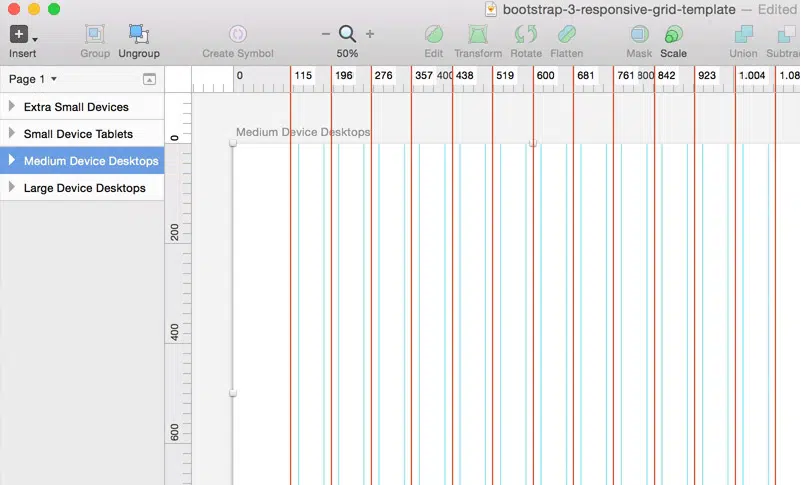Expand the Extra Small Devices group

(x=11, y=107)
